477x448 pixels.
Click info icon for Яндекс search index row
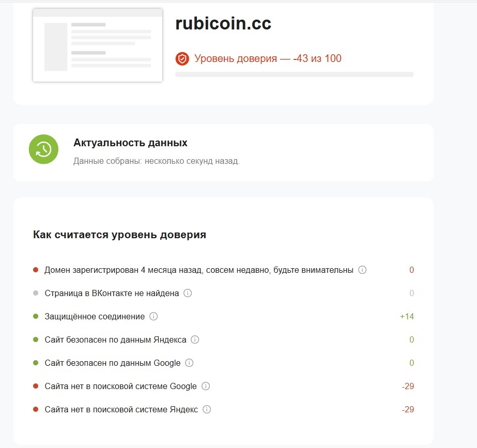pos(207,409)
